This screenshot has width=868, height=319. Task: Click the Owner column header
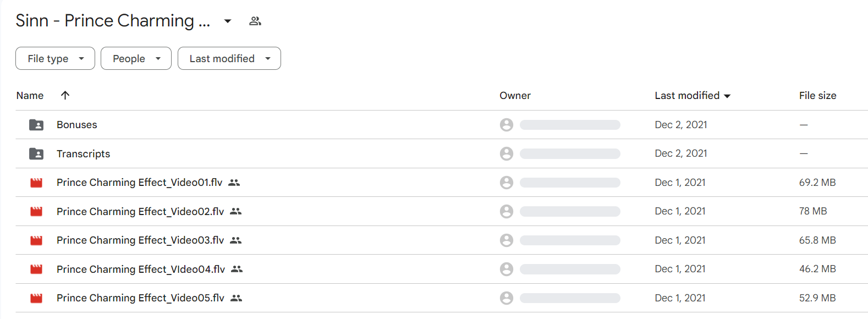pyautogui.click(x=515, y=96)
